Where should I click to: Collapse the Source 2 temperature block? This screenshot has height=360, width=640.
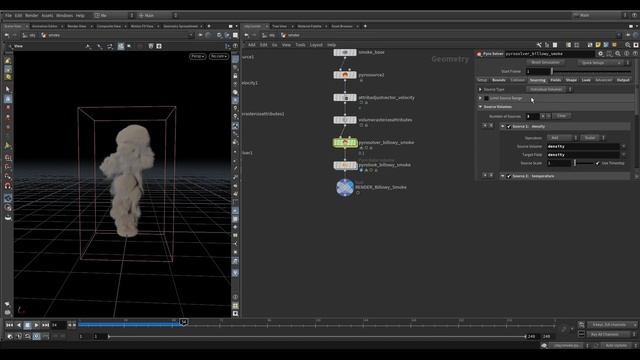(502, 176)
